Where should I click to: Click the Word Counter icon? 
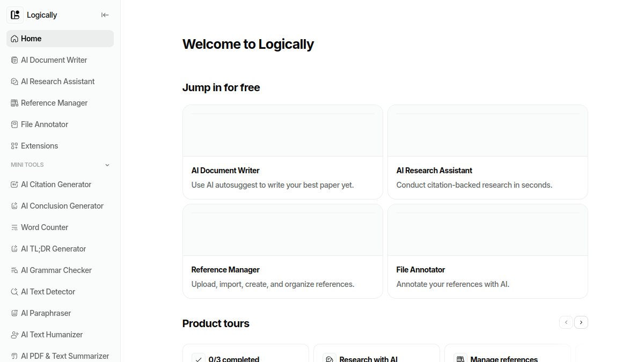point(14,227)
